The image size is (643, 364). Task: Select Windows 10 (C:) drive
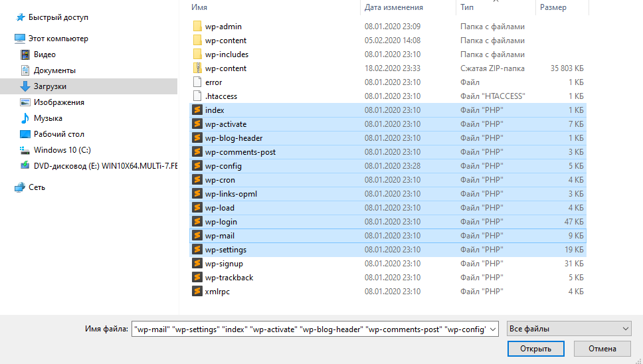pos(62,150)
